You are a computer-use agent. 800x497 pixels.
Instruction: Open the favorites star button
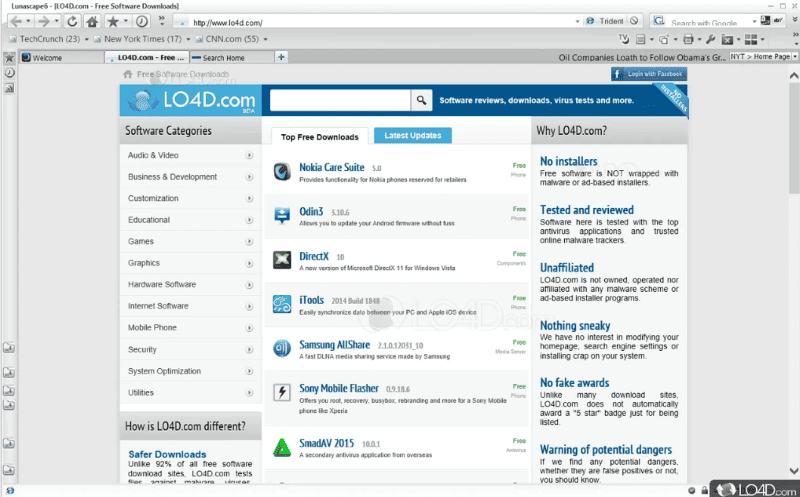coord(113,21)
